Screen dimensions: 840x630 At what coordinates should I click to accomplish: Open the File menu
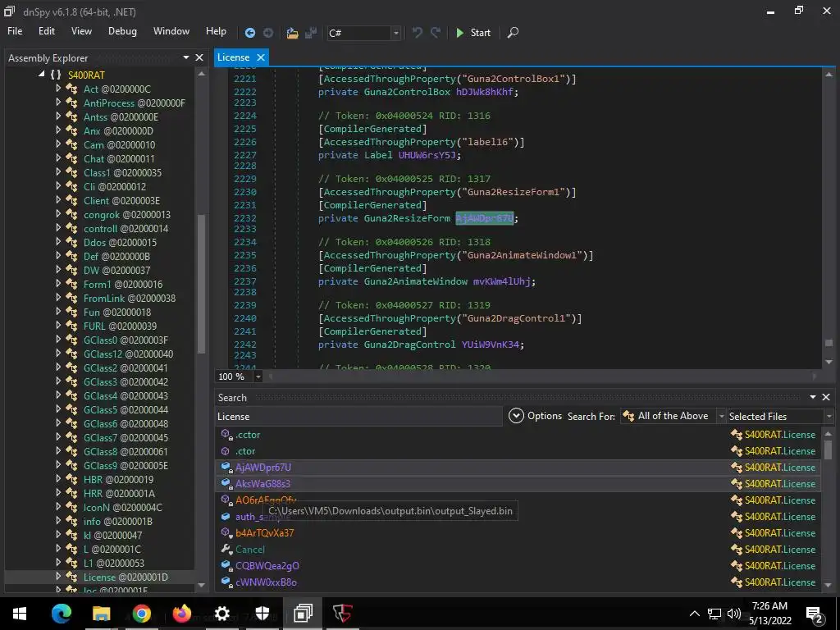tap(15, 31)
